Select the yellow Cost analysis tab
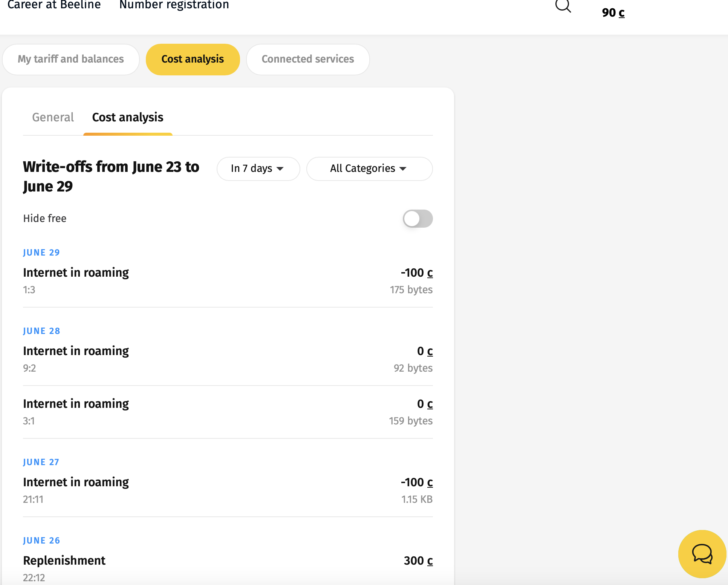The width and height of the screenshot is (728, 585). pos(193,59)
